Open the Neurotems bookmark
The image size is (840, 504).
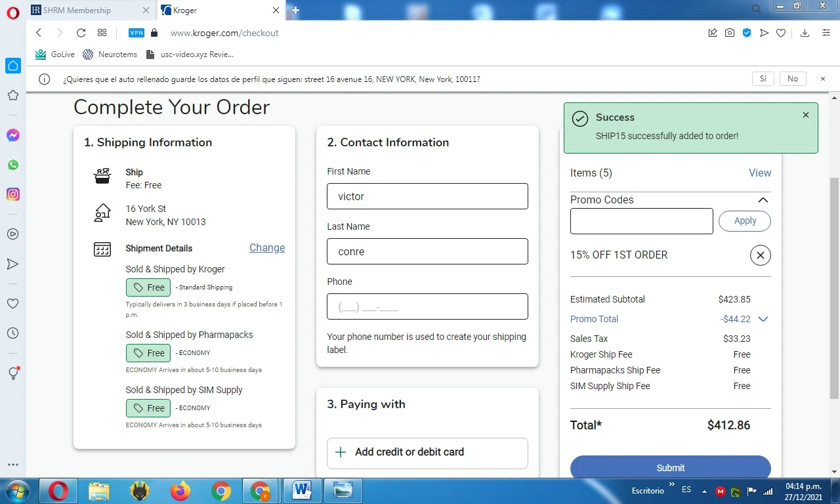[x=110, y=54]
